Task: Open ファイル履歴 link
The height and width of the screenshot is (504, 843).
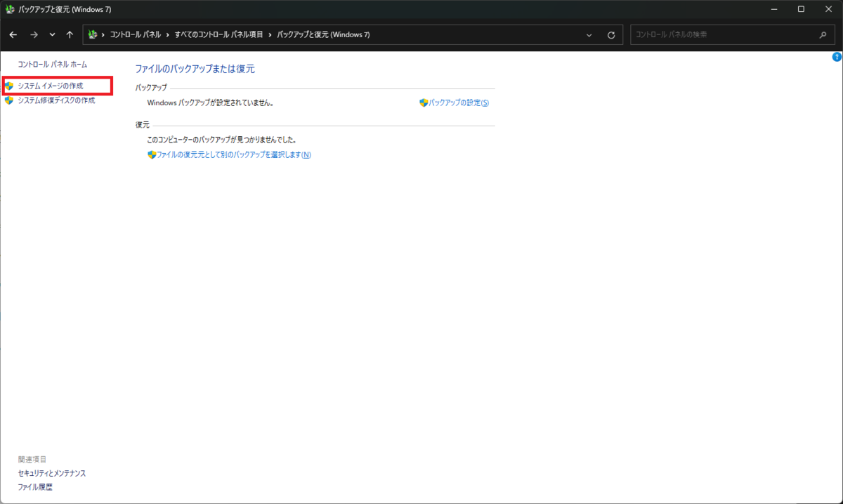Action: 35,486
